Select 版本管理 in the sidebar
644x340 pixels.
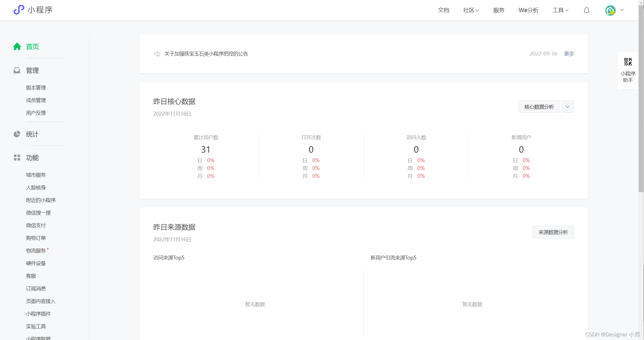[36, 88]
